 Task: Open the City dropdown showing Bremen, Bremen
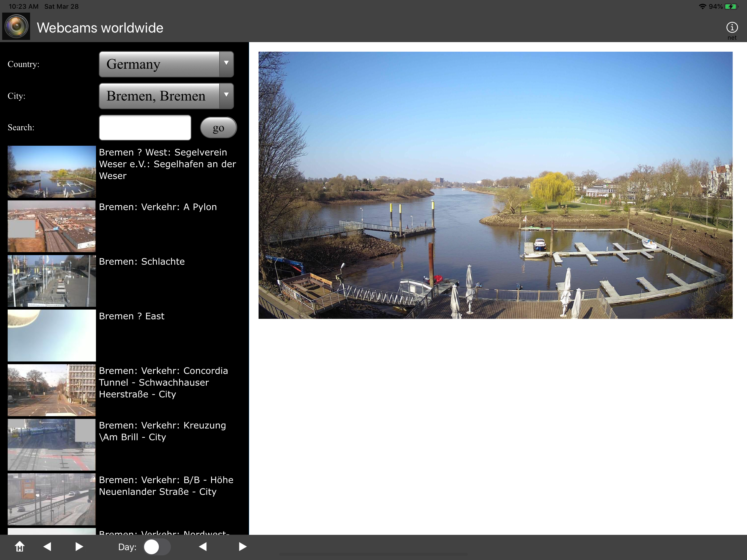pos(159,96)
